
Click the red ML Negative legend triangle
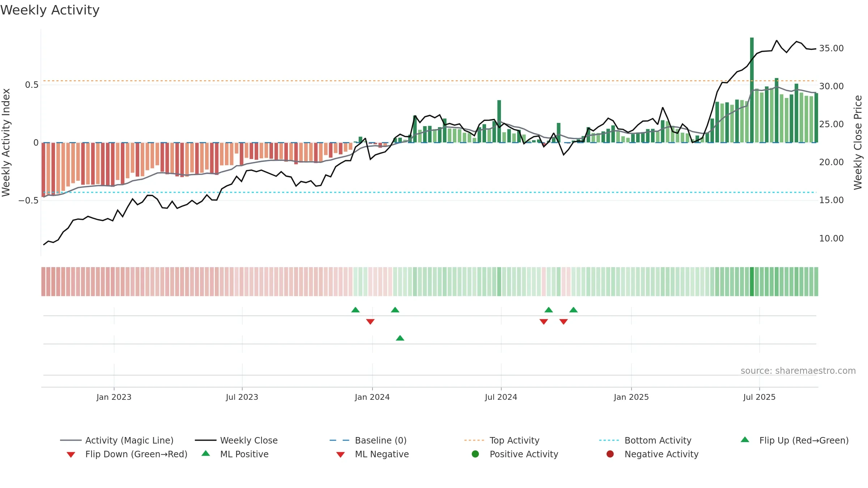pos(340,455)
